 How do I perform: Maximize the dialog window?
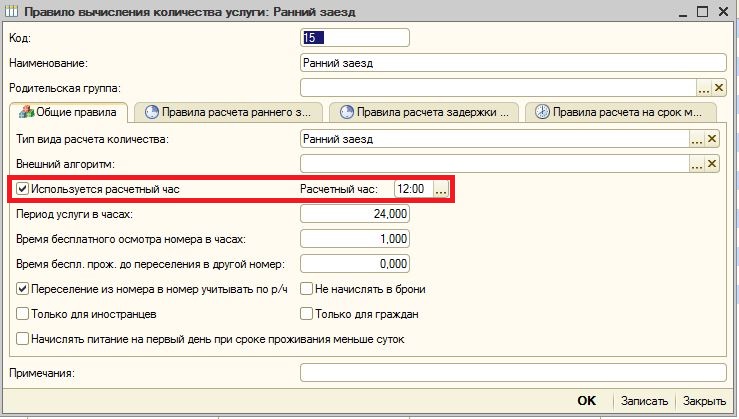point(702,11)
